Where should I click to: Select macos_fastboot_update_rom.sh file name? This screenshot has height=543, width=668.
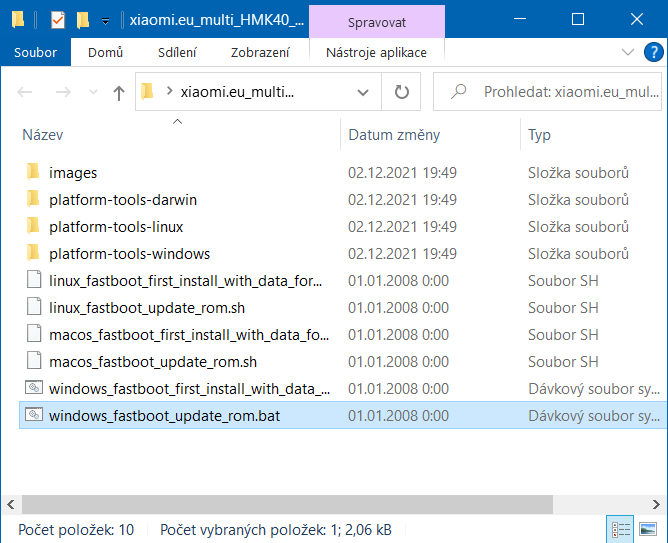[153, 362]
